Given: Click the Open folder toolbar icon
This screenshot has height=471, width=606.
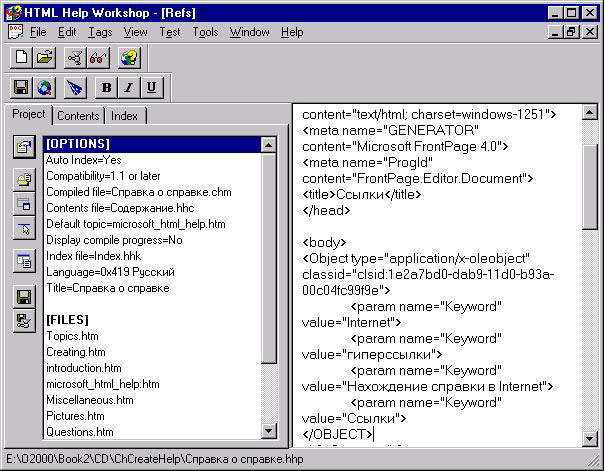Looking at the screenshot, I should pyautogui.click(x=44, y=58).
